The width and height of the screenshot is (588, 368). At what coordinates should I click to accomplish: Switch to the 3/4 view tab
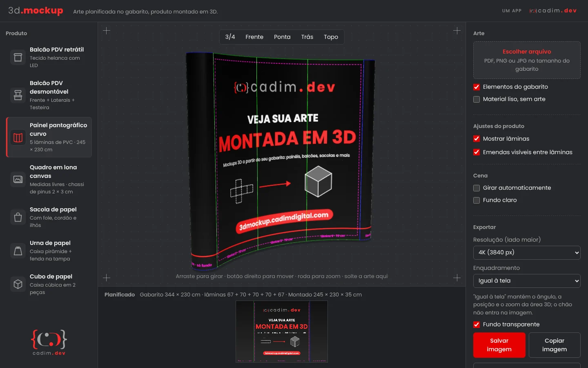click(x=230, y=37)
